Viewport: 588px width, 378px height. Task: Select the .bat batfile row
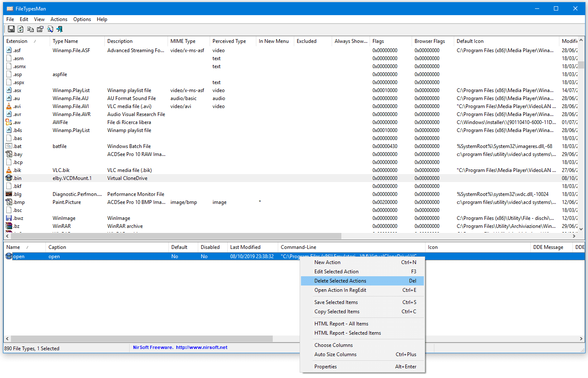(x=59, y=146)
